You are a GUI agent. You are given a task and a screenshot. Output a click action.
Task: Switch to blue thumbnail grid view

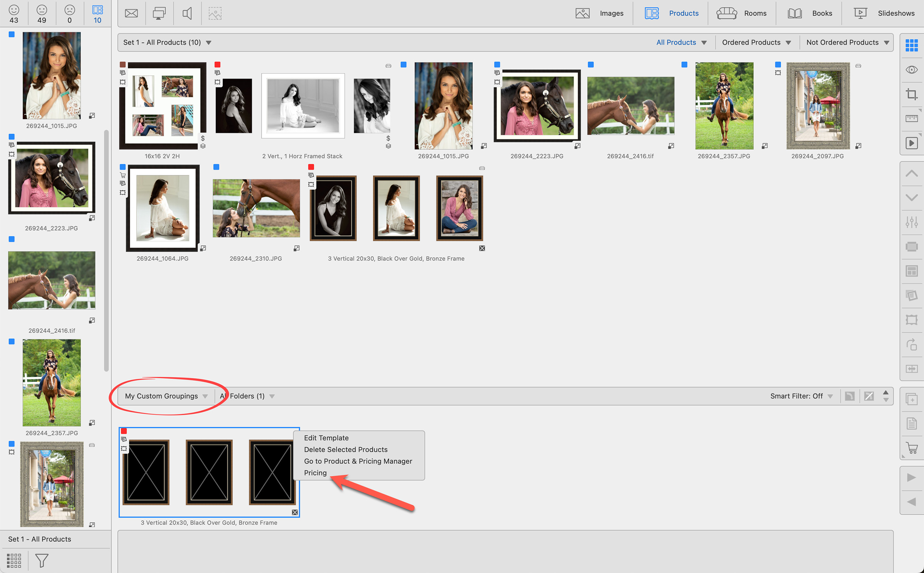pos(912,45)
